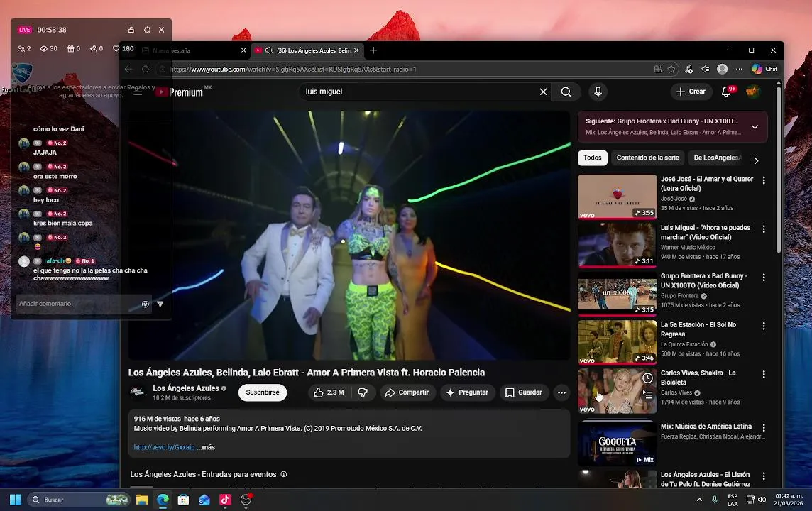Viewport: 812px width, 511px height.
Task: Click the Guardar button
Action: (x=524, y=392)
